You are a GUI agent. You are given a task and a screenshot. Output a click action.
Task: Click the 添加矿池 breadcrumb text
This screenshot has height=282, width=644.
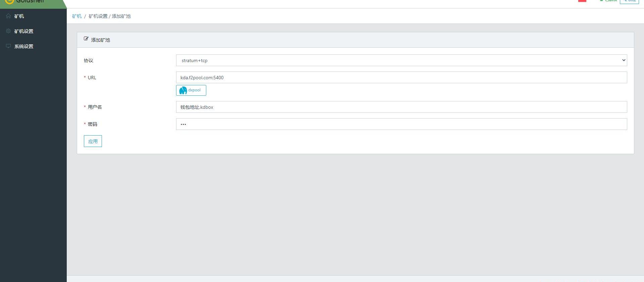[x=121, y=16]
